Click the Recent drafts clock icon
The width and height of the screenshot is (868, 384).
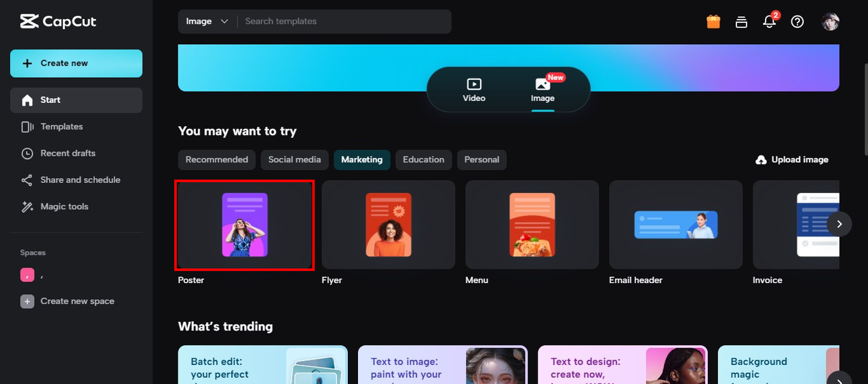[27, 153]
